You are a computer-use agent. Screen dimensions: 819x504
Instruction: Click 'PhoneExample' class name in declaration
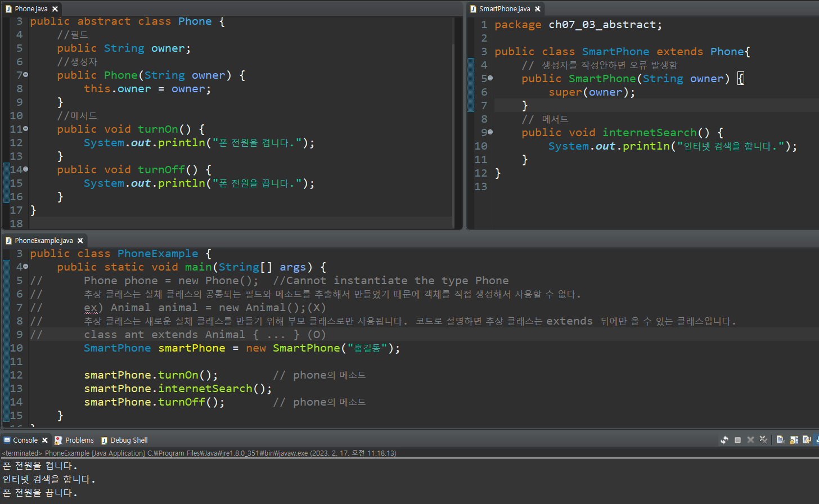tap(157, 254)
